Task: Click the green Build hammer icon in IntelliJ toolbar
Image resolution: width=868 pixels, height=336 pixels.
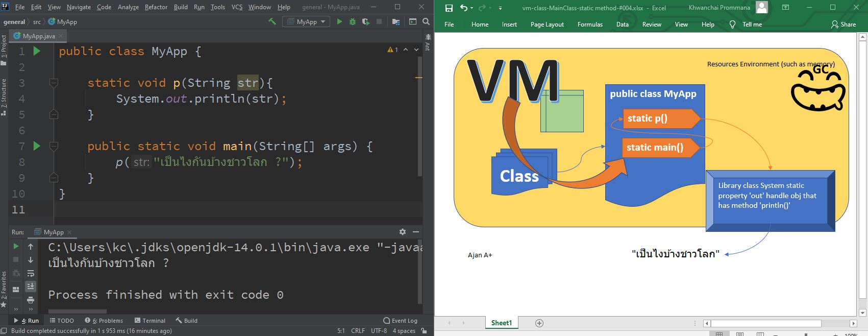Action: click(x=272, y=21)
